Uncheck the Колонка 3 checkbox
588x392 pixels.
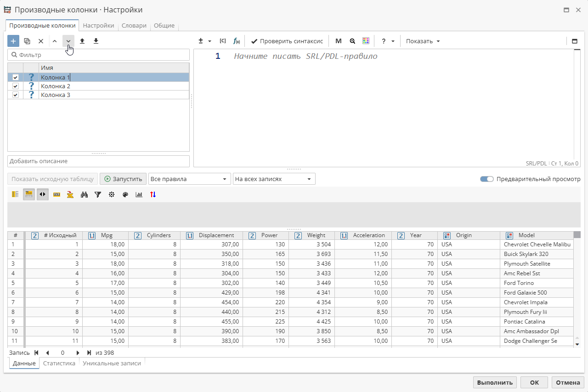16,95
